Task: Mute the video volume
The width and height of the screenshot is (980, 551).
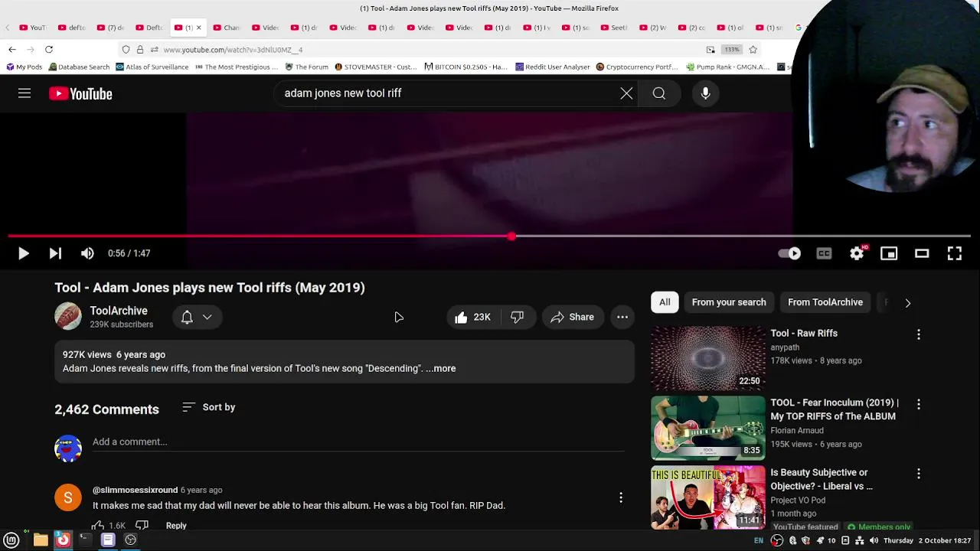Action: point(87,253)
